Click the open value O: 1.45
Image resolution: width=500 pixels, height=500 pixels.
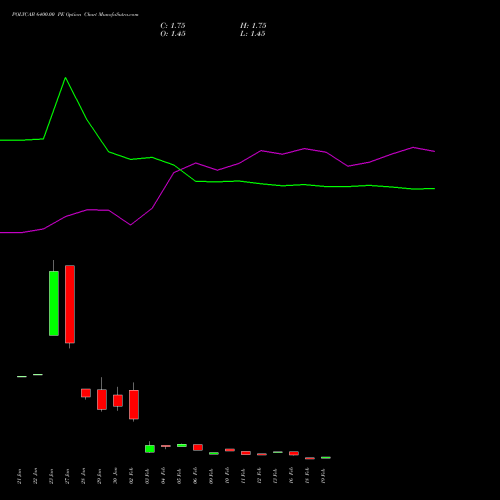173,34
